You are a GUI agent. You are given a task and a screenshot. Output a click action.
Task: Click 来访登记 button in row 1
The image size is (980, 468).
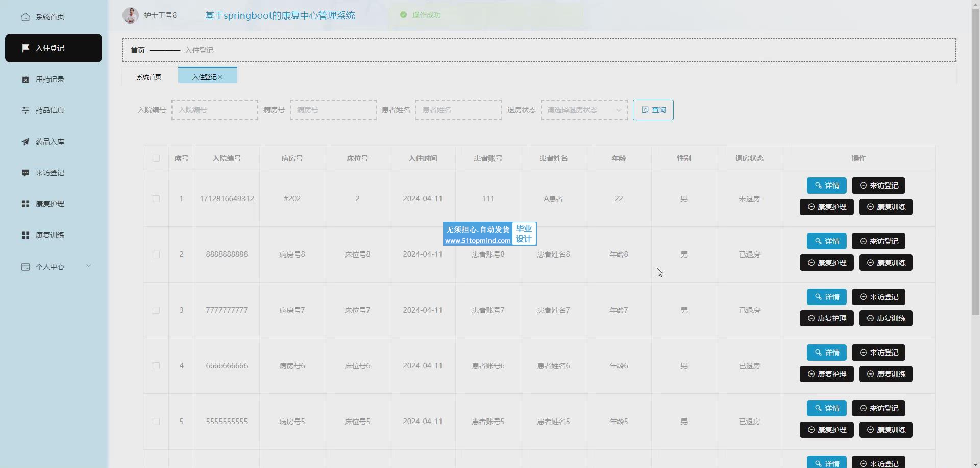point(878,185)
